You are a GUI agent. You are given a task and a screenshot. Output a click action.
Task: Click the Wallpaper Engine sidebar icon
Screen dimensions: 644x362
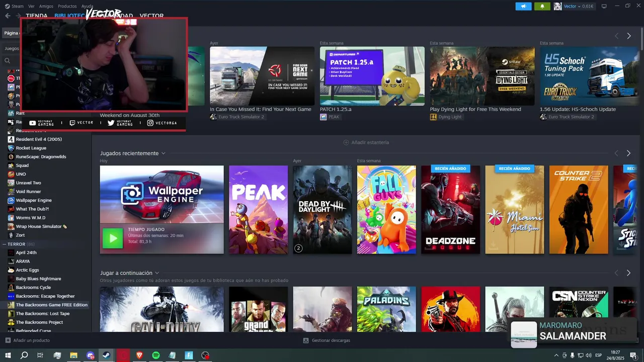[11, 200]
